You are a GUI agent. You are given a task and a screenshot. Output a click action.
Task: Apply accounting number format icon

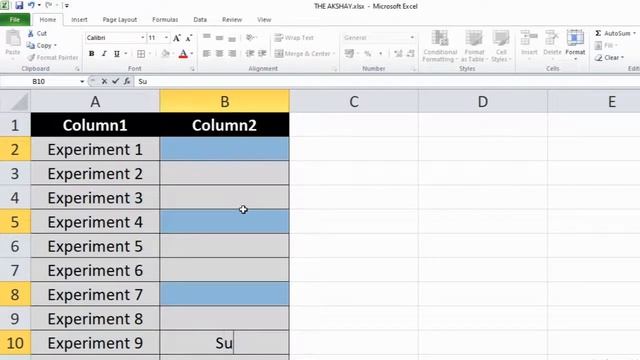pyautogui.click(x=349, y=53)
